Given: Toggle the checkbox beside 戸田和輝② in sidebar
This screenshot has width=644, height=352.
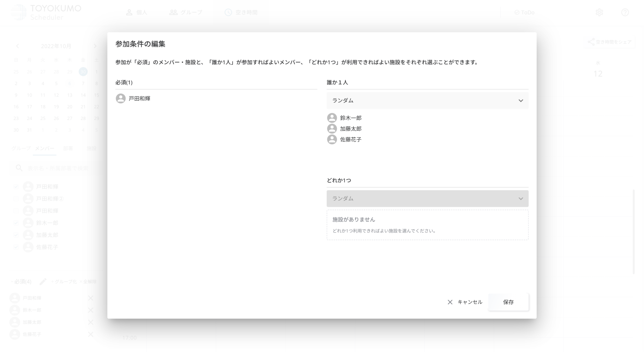Looking at the screenshot, I should (16, 199).
